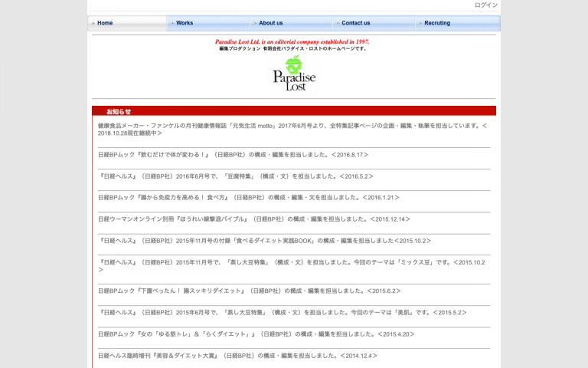Click the Paradise Lost apple logo
588x368 pixels.
click(x=294, y=73)
